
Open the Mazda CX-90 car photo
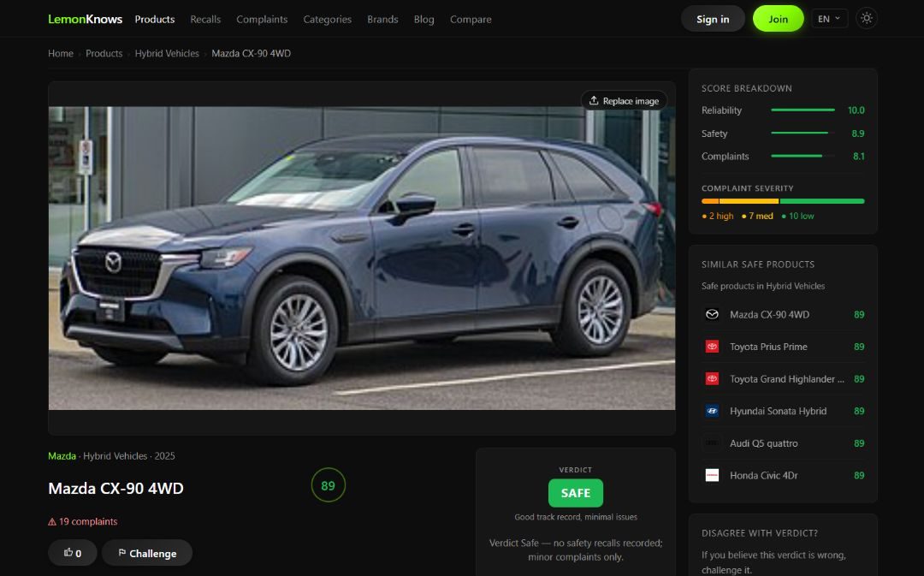coord(361,258)
